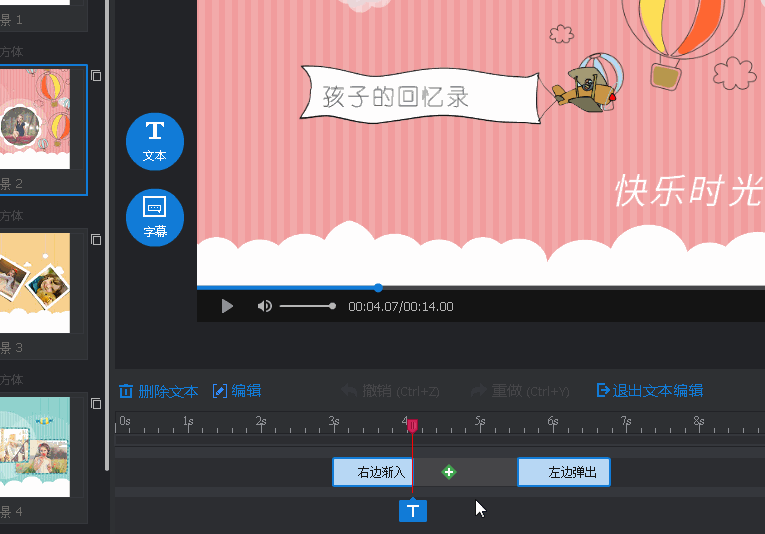
Task: Click the red timeline playhead marker
Action: coord(413,426)
